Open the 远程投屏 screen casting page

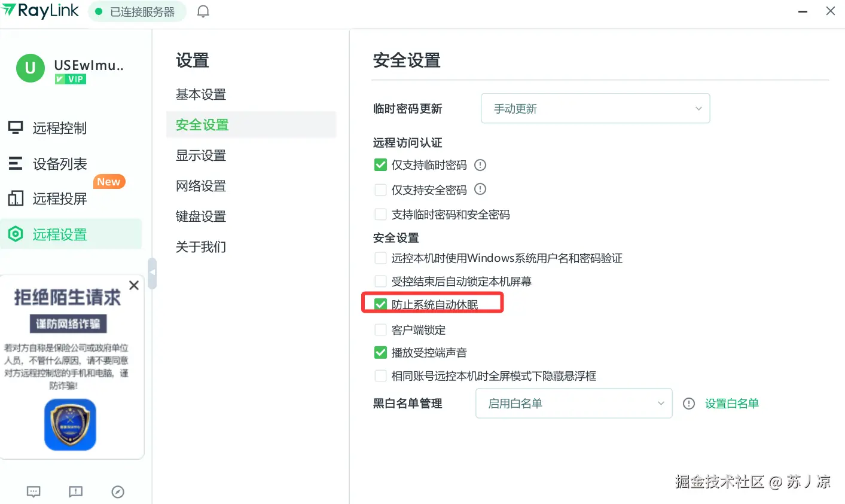(59, 198)
